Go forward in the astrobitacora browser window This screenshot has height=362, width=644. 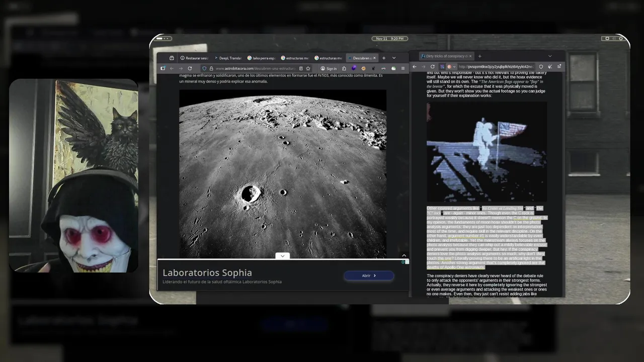pyautogui.click(x=181, y=68)
